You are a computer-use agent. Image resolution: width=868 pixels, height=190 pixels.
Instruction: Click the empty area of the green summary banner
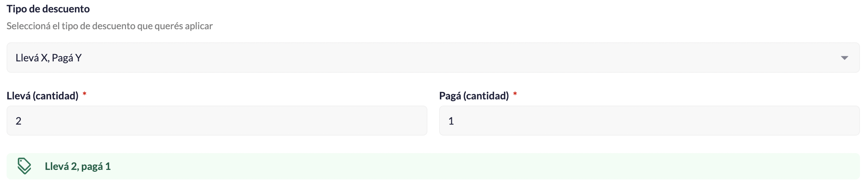(475, 166)
